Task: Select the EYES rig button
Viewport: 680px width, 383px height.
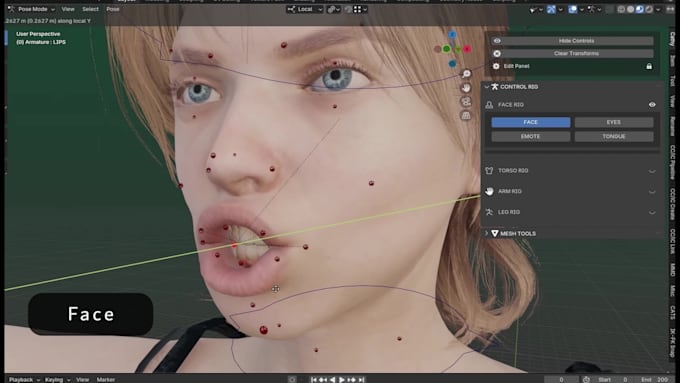Action: pyautogui.click(x=614, y=122)
